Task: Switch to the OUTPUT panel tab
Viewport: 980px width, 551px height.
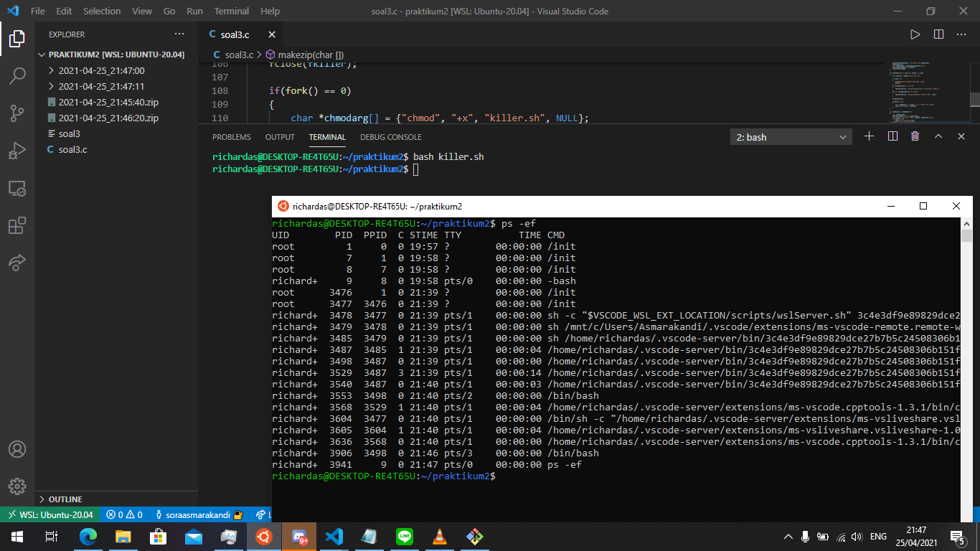Action: click(x=280, y=137)
